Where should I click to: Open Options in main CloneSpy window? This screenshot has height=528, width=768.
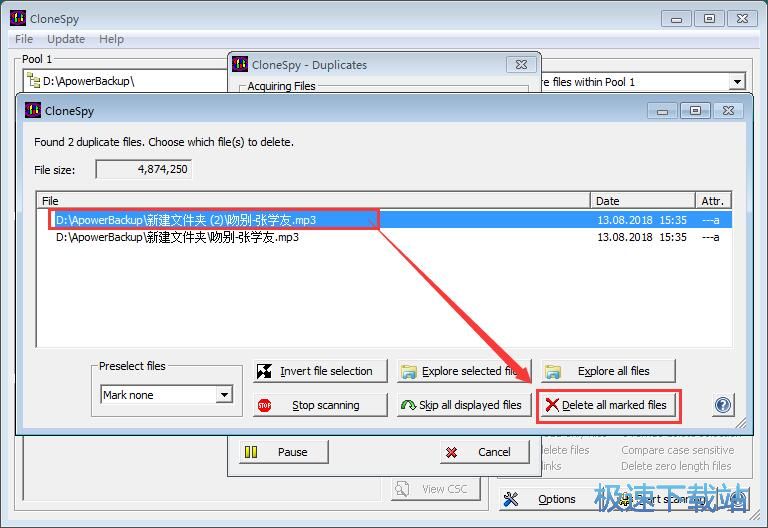[x=547, y=499]
